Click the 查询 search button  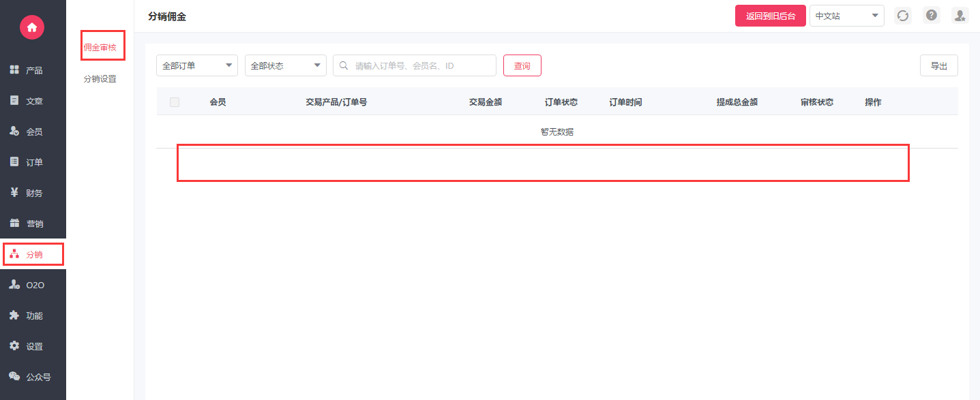[x=522, y=65]
